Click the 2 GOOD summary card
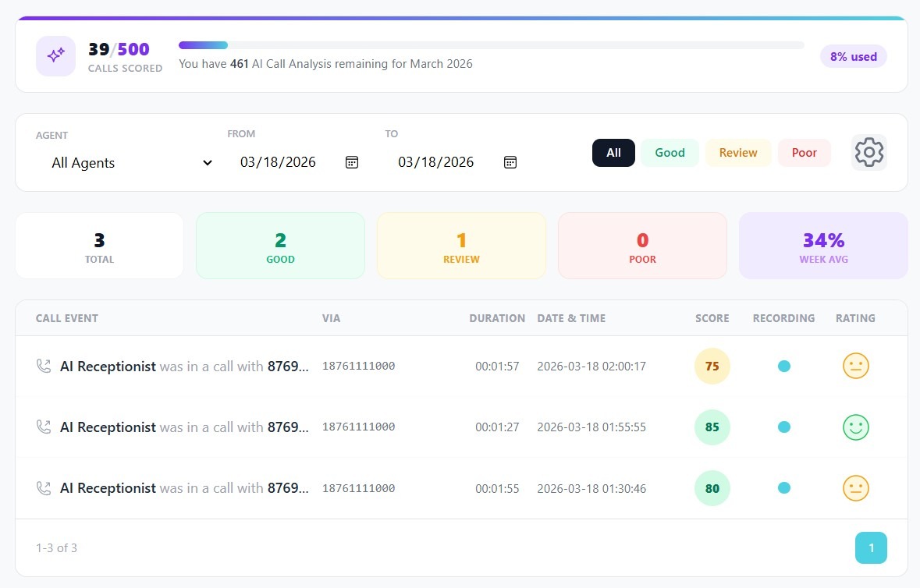The image size is (920, 588). 280,245
